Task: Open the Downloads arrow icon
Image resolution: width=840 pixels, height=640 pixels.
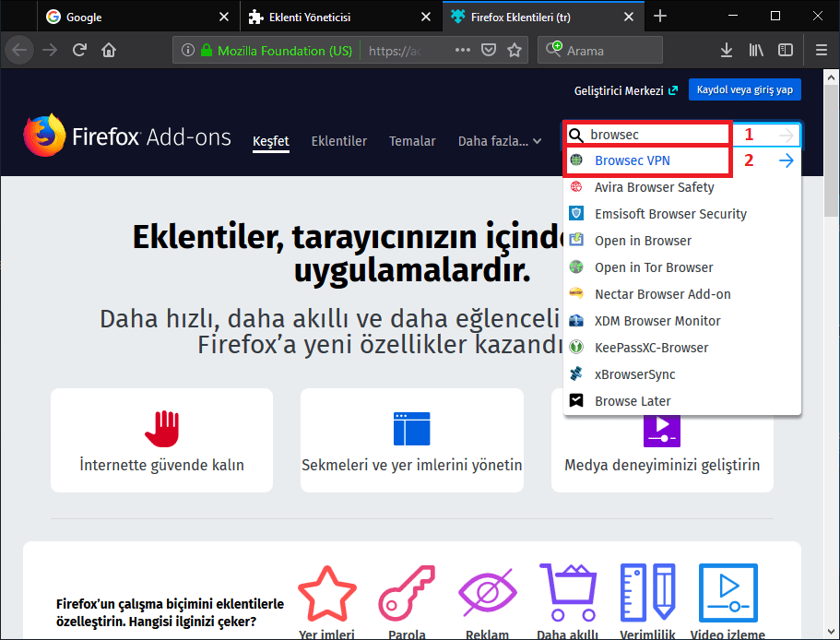Action: coord(727,50)
